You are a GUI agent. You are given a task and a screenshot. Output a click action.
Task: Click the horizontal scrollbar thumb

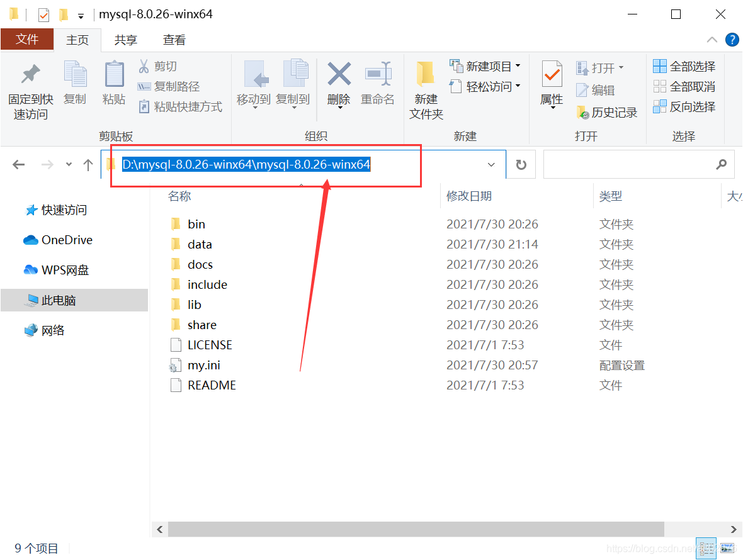click(x=416, y=529)
